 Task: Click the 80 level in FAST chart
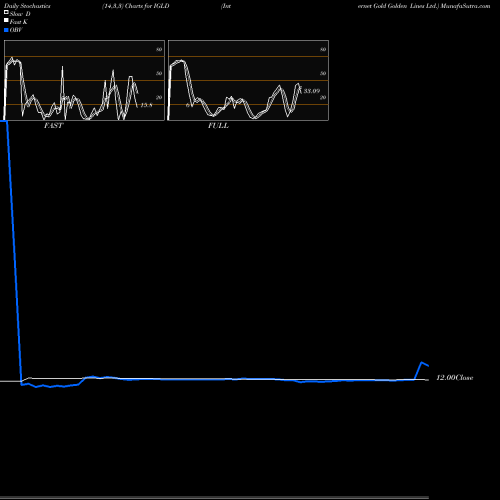tap(159, 49)
